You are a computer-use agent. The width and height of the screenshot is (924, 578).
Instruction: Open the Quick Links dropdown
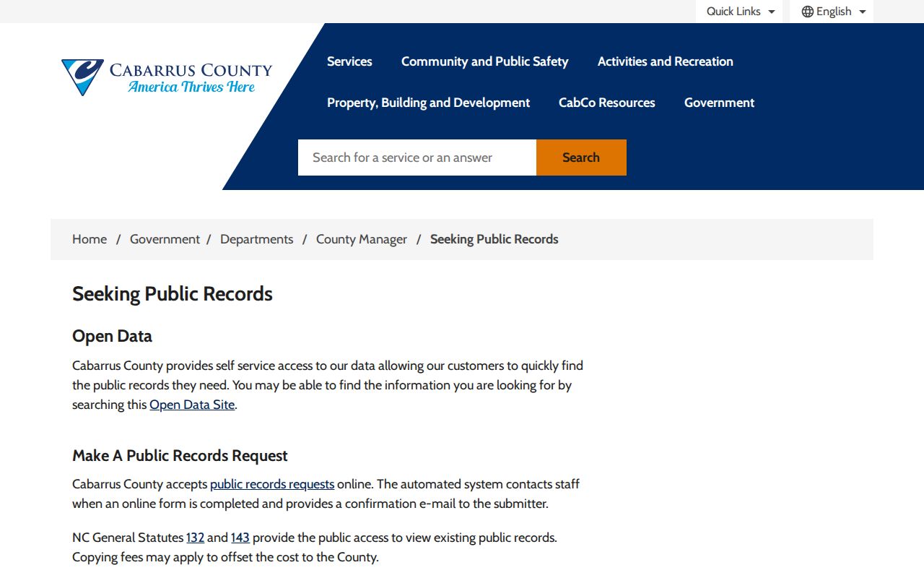pos(739,12)
